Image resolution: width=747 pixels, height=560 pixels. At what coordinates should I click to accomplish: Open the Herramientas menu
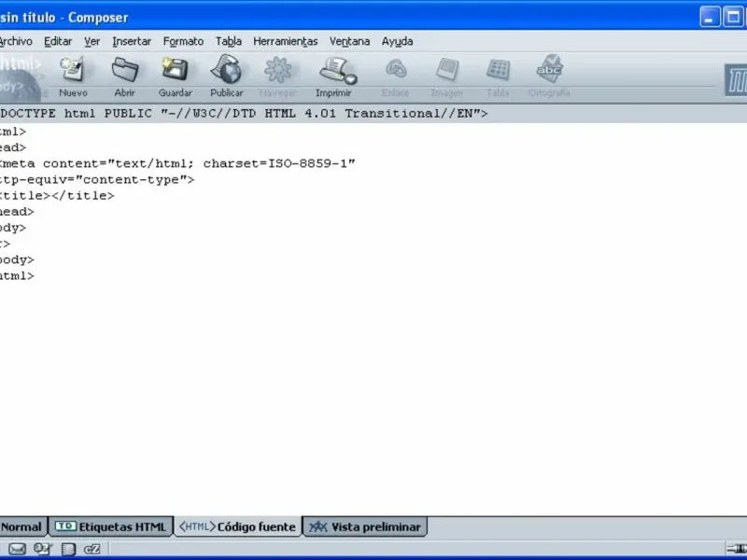[286, 41]
